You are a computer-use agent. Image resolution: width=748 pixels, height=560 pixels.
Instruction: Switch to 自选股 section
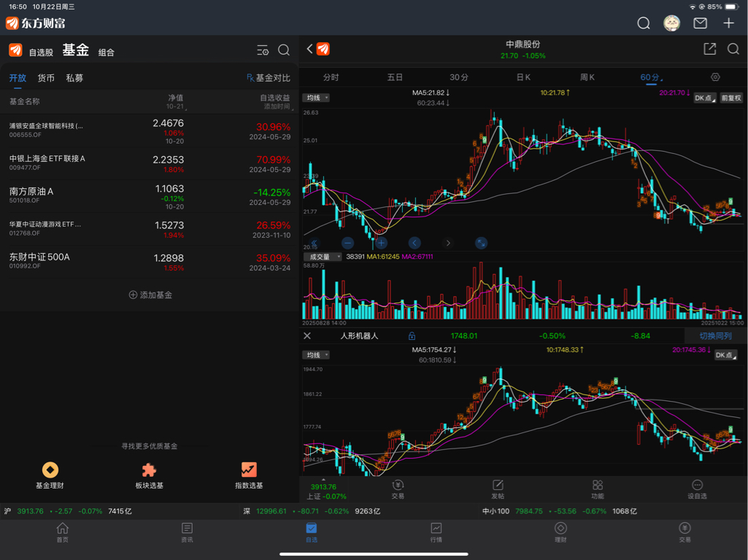point(41,52)
